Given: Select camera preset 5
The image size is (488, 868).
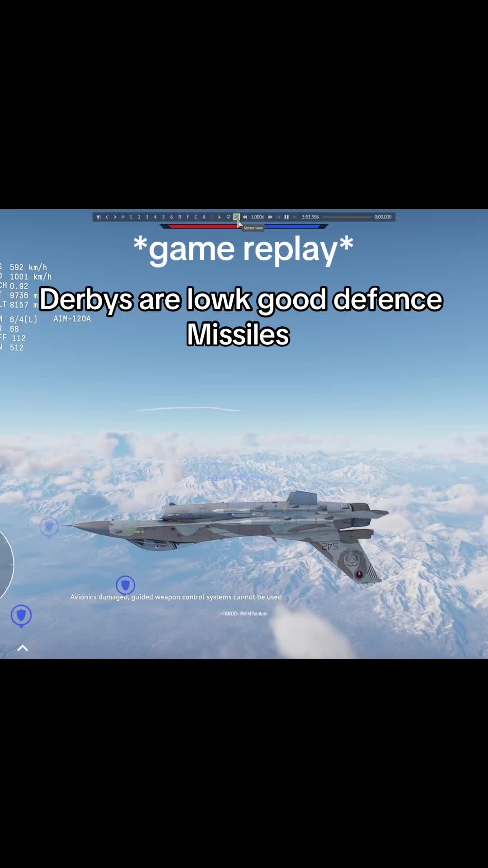Looking at the screenshot, I should (x=163, y=217).
